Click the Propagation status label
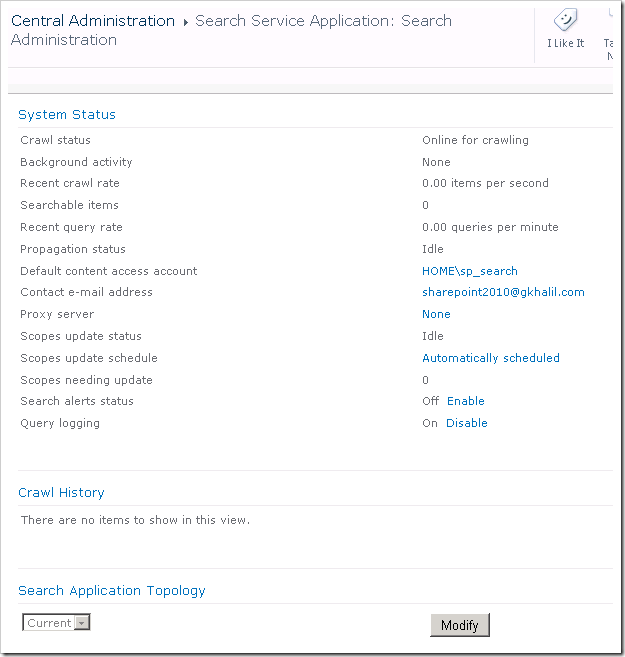The height and width of the screenshot is (657, 625). pos(73,249)
